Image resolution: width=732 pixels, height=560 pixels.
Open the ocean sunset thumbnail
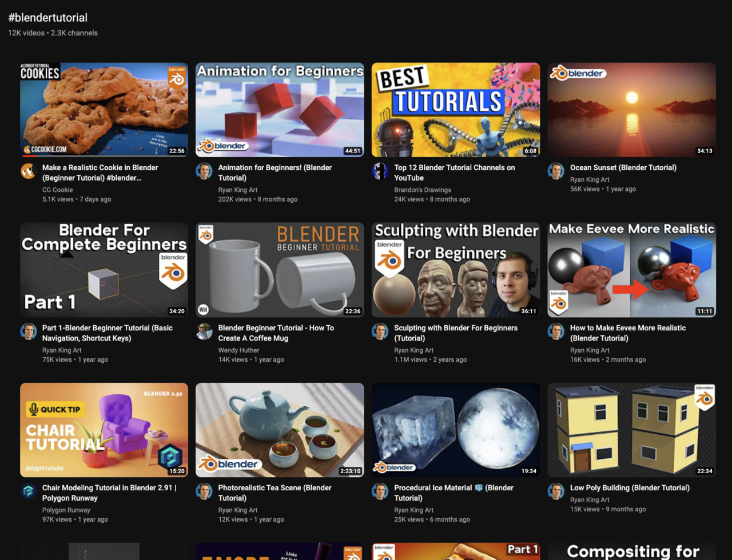[x=632, y=110]
